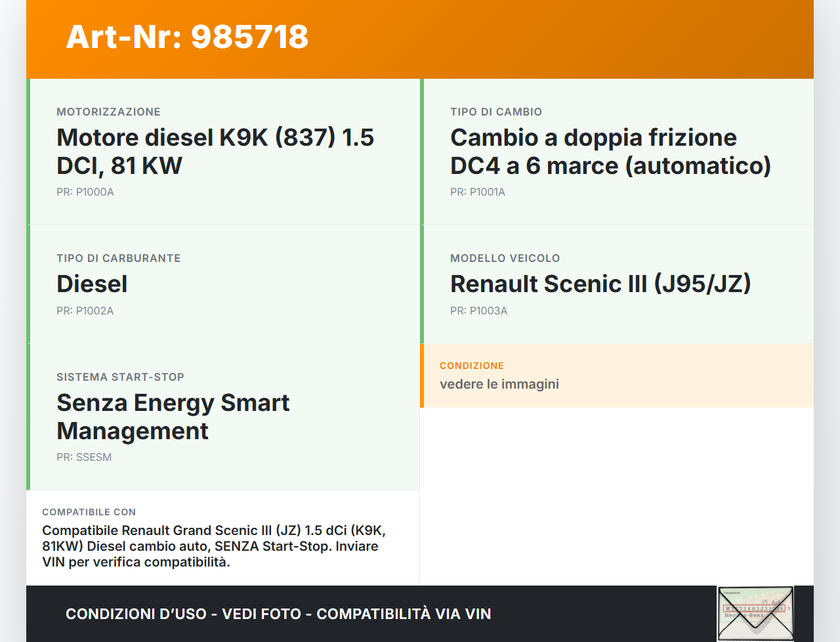This screenshot has width=840, height=642.
Task: Select the Motore diesel K9K engine title
Action: [x=215, y=152]
